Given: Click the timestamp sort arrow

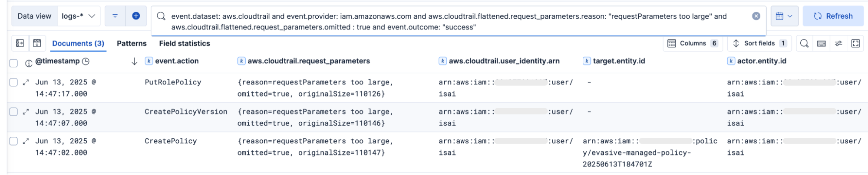Looking at the screenshot, I should coord(134,62).
